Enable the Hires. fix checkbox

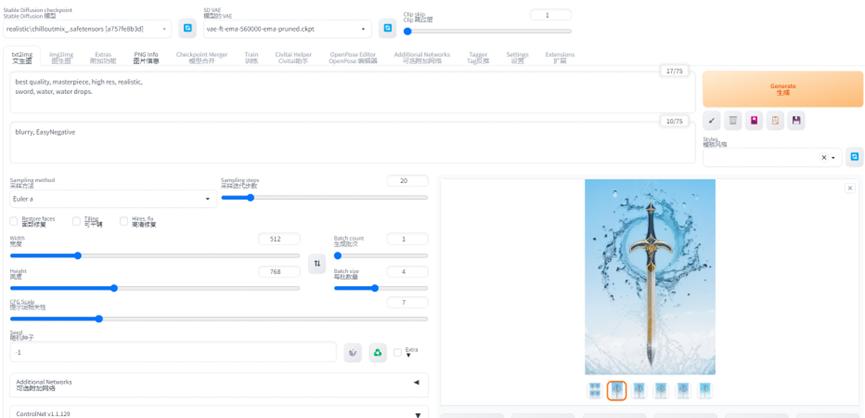click(x=124, y=221)
